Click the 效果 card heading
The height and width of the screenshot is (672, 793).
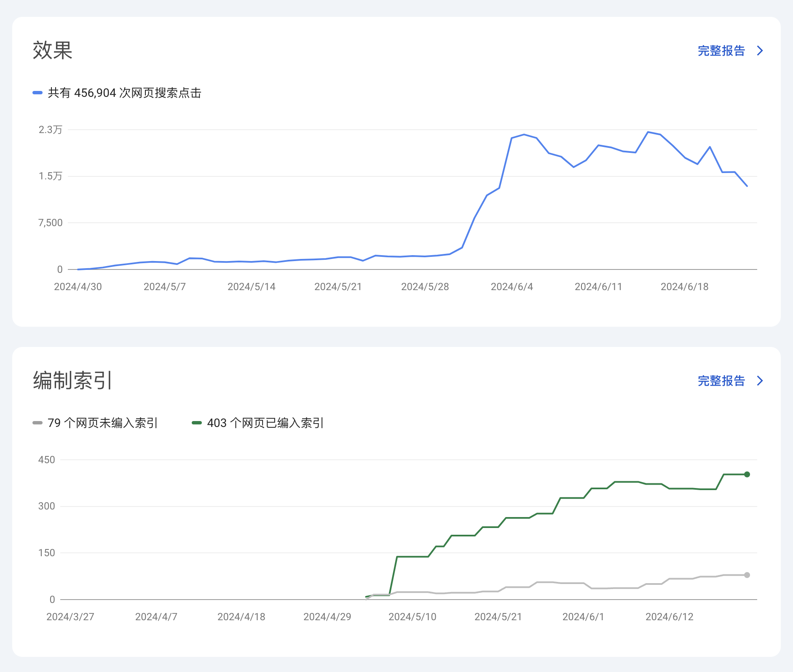[53, 51]
